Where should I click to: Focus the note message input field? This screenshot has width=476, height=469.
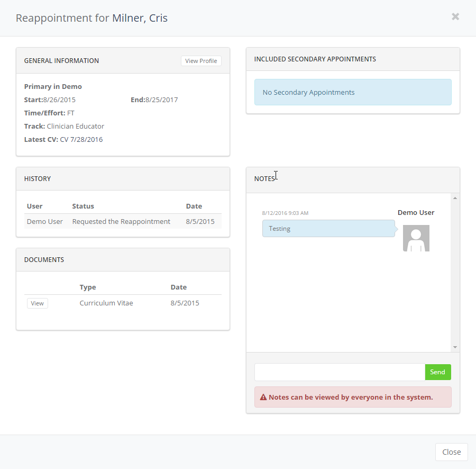click(340, 372)
